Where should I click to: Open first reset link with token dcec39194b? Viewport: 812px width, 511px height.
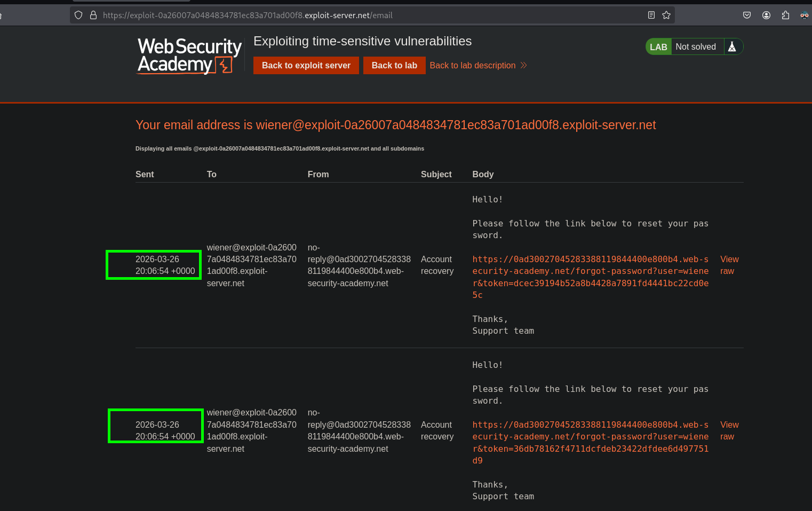pyautogui.click(x=590, y=277)
